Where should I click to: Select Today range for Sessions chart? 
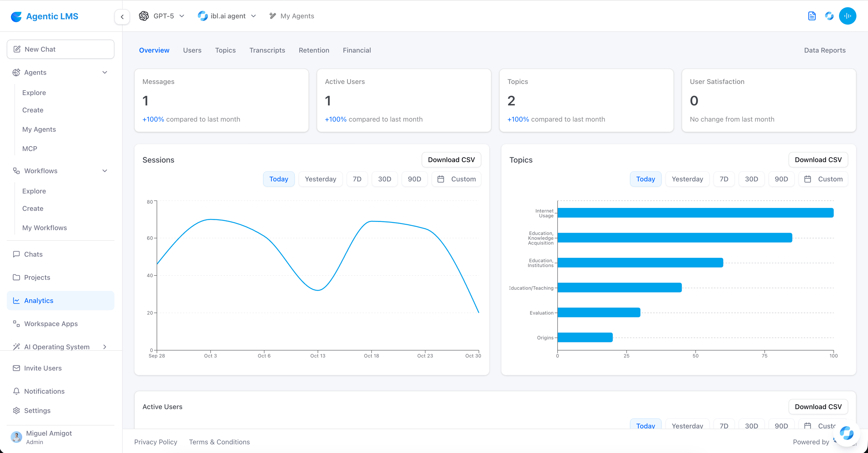point(278,179)
